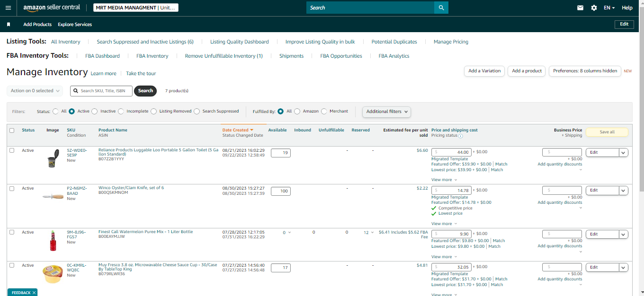Open the All Inventory tool
This screenshot has height=296, width=644.
66,42
